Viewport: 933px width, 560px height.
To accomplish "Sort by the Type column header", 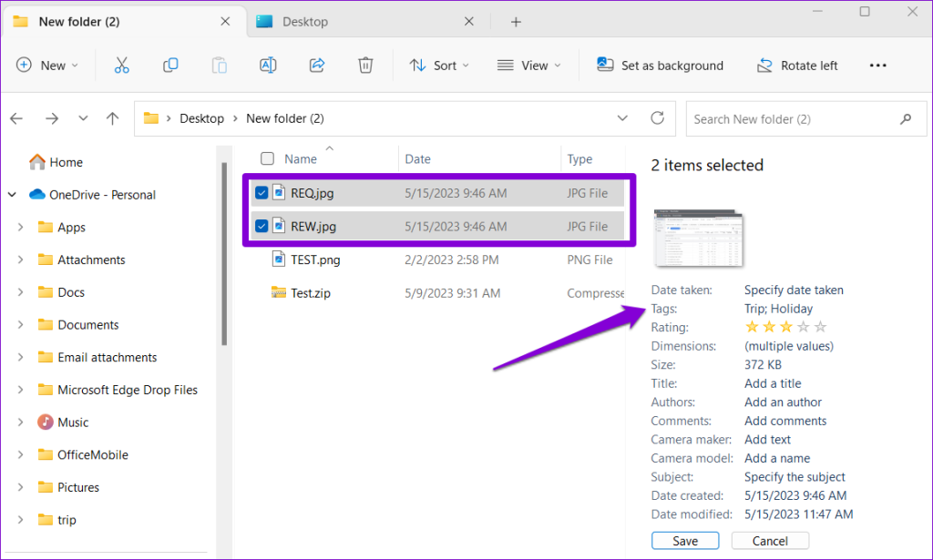I will point(579,158).
